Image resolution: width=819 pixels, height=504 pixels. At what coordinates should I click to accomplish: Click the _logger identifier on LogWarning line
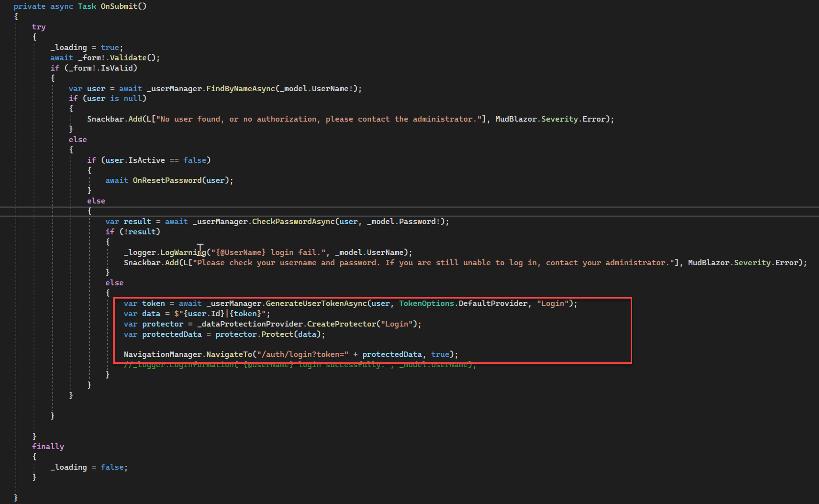click(x=140, y=252)
